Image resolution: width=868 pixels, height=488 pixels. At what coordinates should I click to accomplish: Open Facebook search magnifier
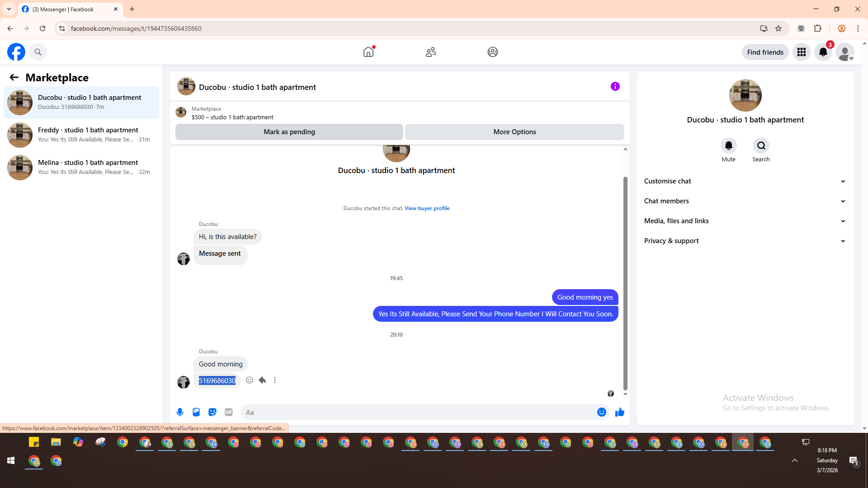(38, 52)
